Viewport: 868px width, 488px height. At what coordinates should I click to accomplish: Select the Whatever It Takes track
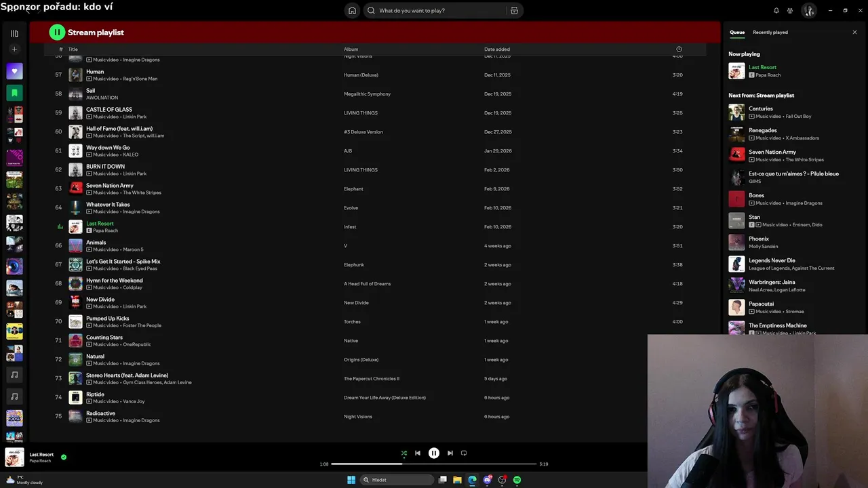click(x=108, y=204)
